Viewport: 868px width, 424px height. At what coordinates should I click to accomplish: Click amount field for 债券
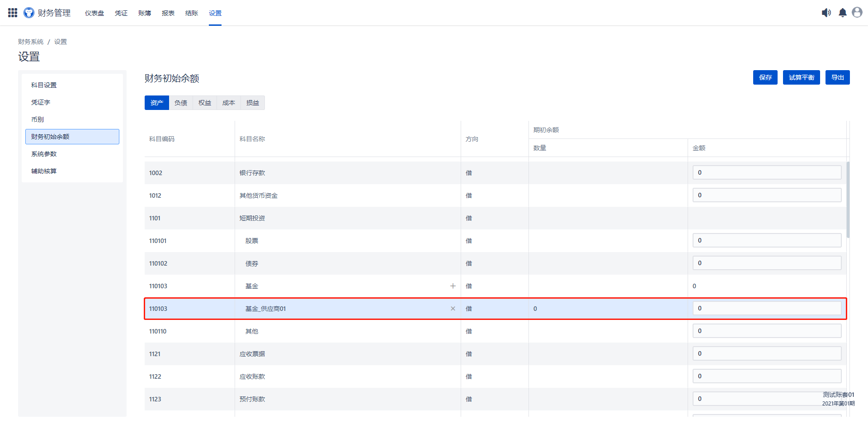coord(767,263)
